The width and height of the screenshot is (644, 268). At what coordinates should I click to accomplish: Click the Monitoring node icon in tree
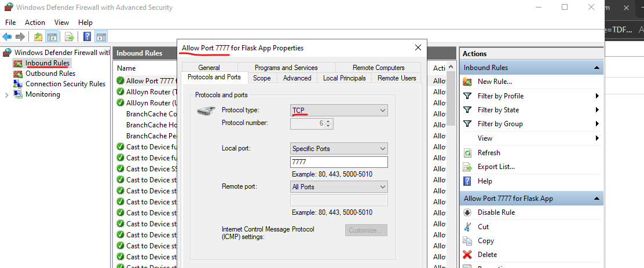click(x=18, y=94)
